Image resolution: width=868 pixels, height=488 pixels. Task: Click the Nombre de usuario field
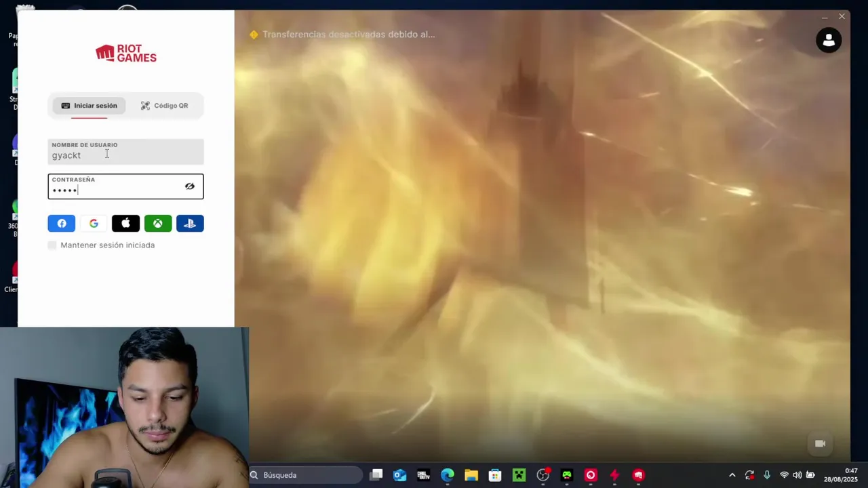125,151
